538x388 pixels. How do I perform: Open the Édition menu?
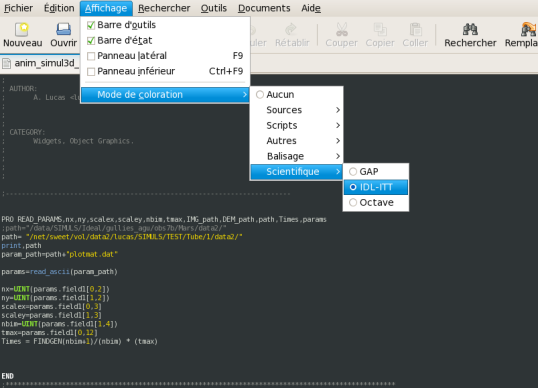(59, 8)
